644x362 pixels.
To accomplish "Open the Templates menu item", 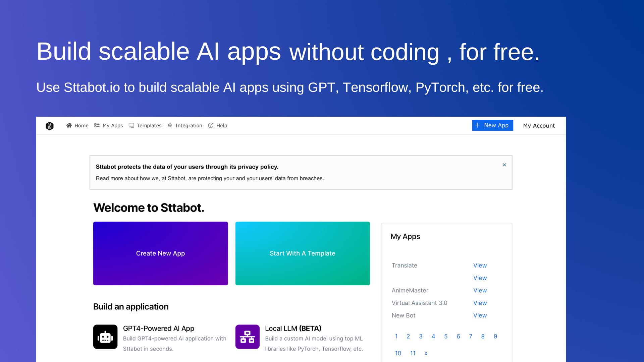I will click(149, 126).
